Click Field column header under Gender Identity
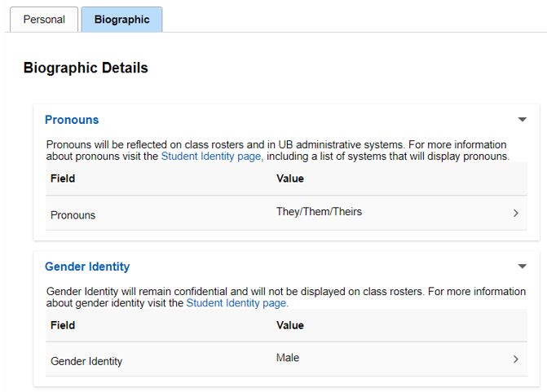This screenshot has width=547, height=392. (x=63, y=325)
